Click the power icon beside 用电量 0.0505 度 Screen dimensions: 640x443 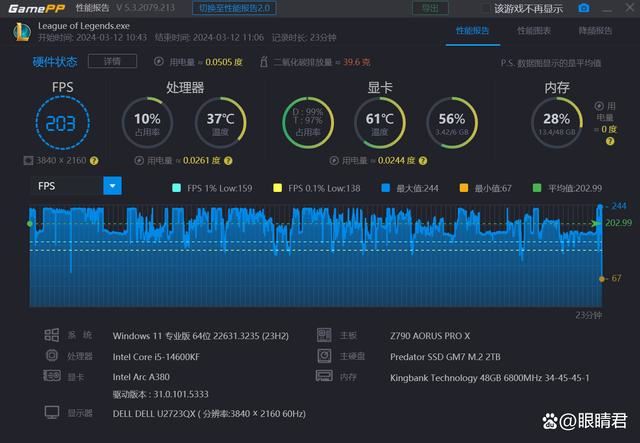point(159,62)
